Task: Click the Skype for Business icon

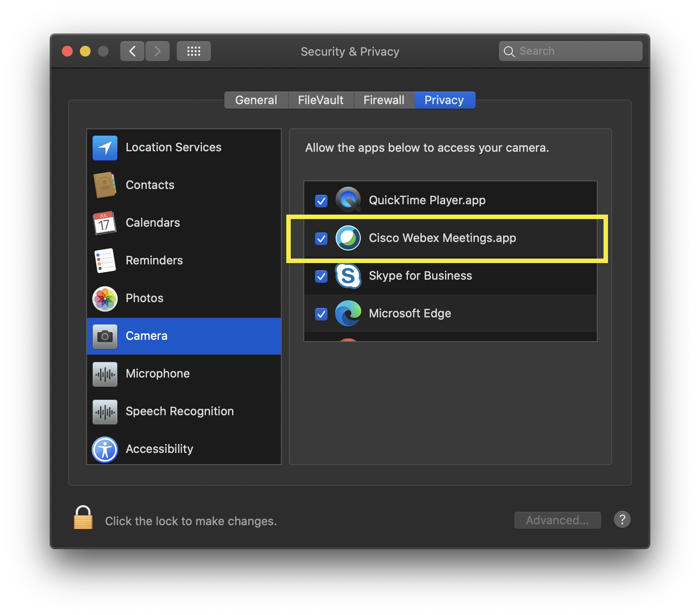Action: (348, 276)
